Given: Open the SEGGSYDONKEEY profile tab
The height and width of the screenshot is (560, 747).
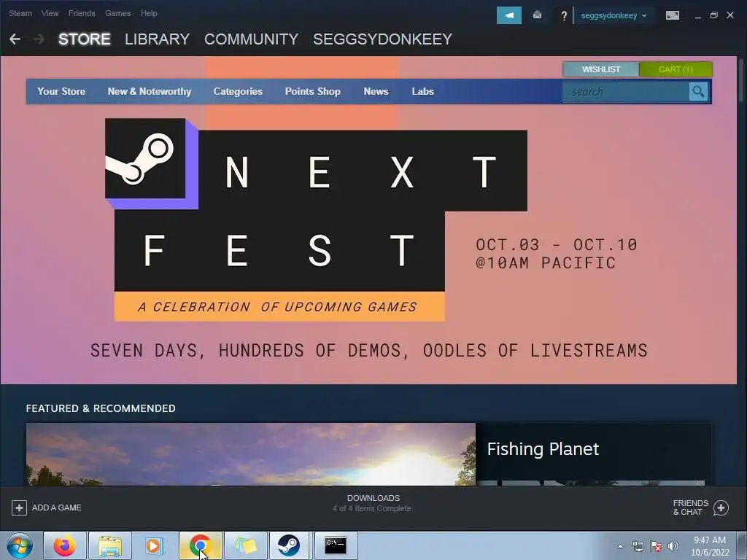Looking at the screenshot, I should tap(382, 39).
